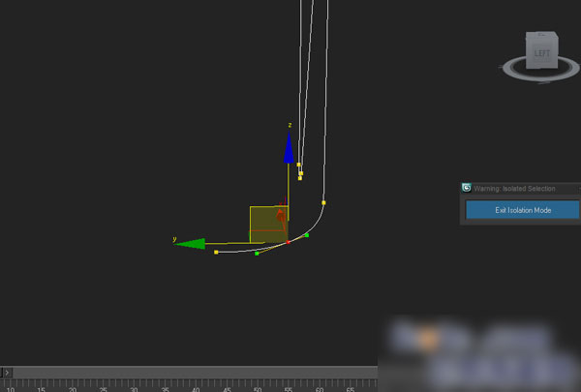Image resolution: width=581 pixels, height=392 pixels.
Task: Click the Isolated Selection dialog icon
Action: (x=466, y=188)
